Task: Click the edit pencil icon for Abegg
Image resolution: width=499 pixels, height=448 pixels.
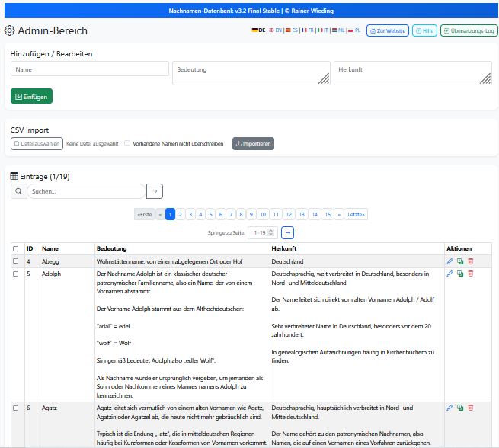Action: [x=449, y=261]
